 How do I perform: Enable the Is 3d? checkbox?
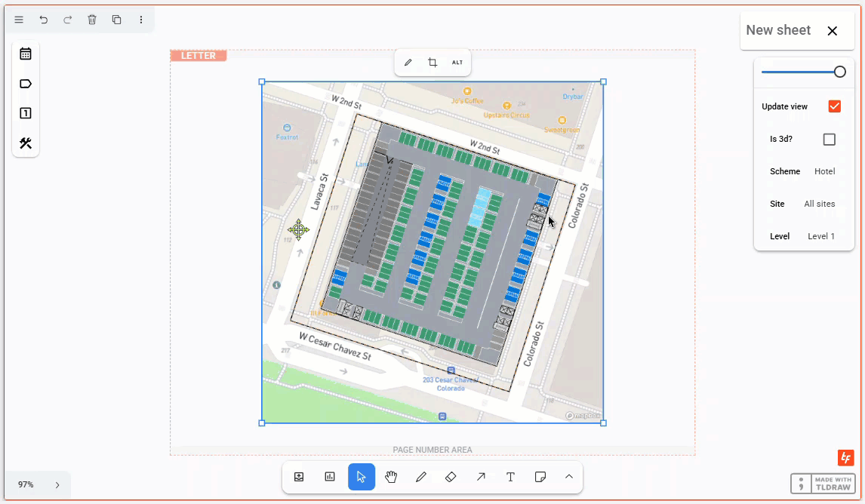829,140
